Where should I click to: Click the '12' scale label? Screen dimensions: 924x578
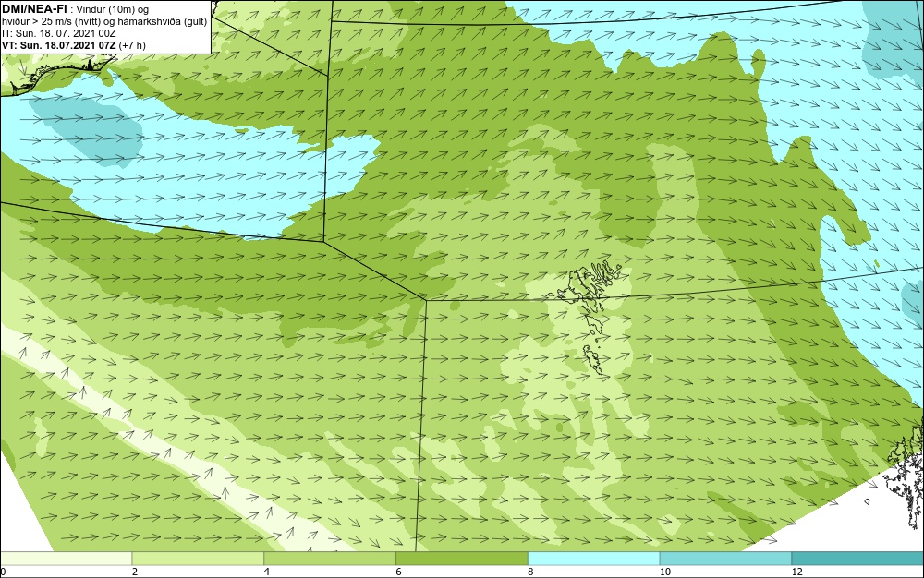[797, 572]
